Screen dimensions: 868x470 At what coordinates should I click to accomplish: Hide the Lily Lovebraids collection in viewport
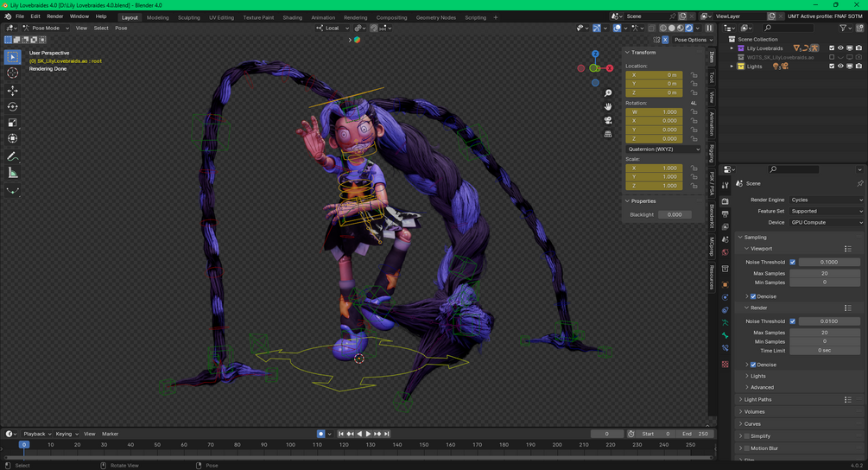pos(840,48)
